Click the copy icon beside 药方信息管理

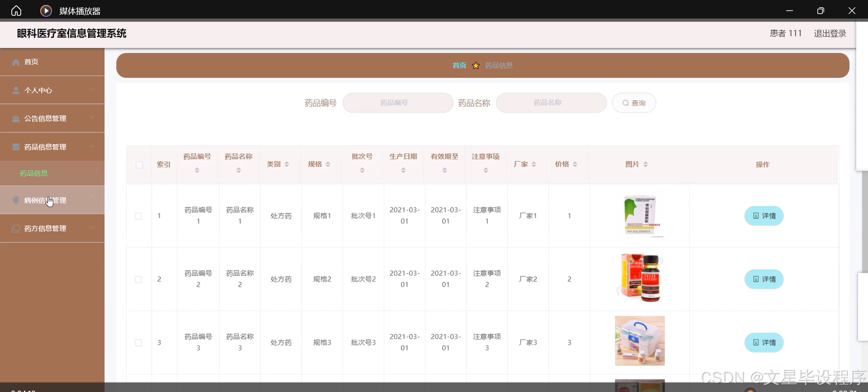click(x=16, y=228)
